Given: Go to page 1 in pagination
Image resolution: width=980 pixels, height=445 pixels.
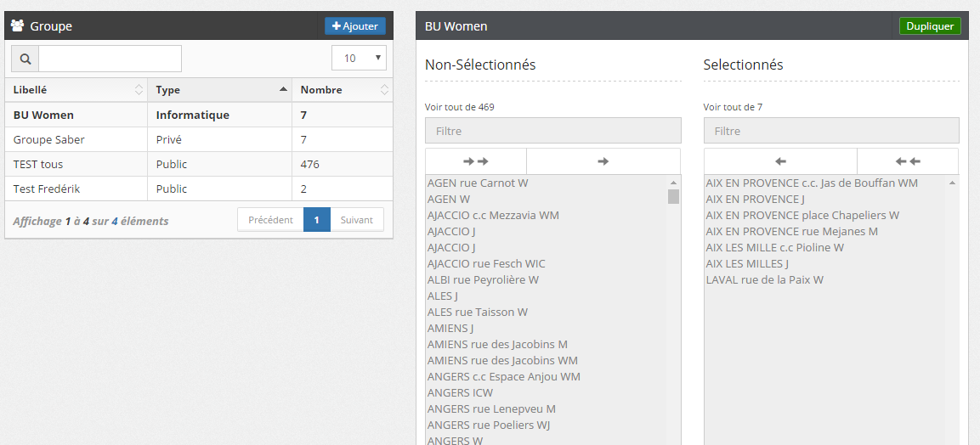Looking at the screenshot, I should click(x=316, y=220).
